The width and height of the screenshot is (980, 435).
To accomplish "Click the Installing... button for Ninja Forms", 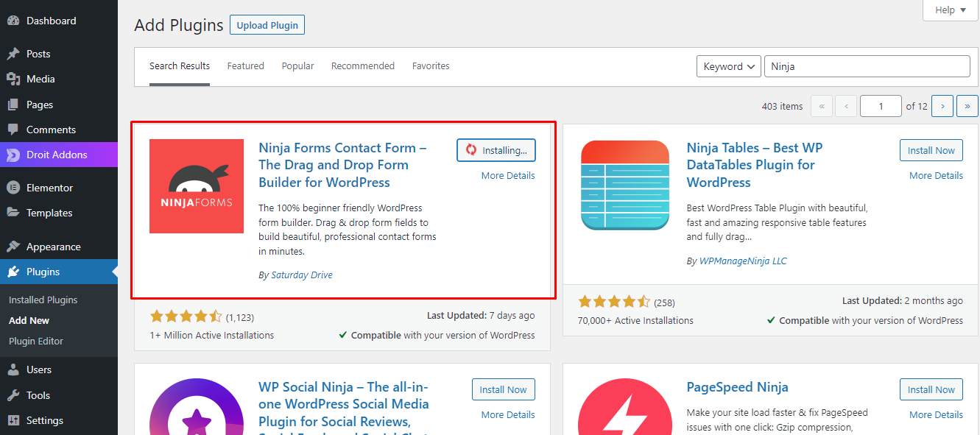I will coord(496,150).
